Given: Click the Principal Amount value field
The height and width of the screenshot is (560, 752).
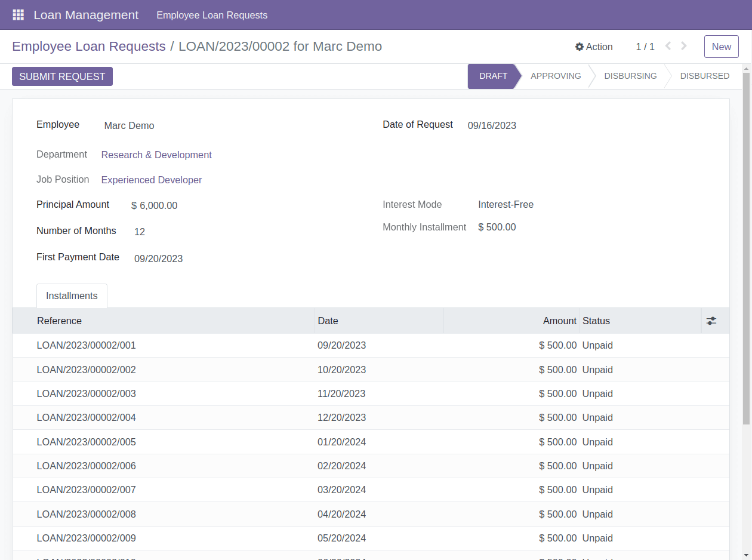Looking at the screenshot, I should tap(154, 205).
